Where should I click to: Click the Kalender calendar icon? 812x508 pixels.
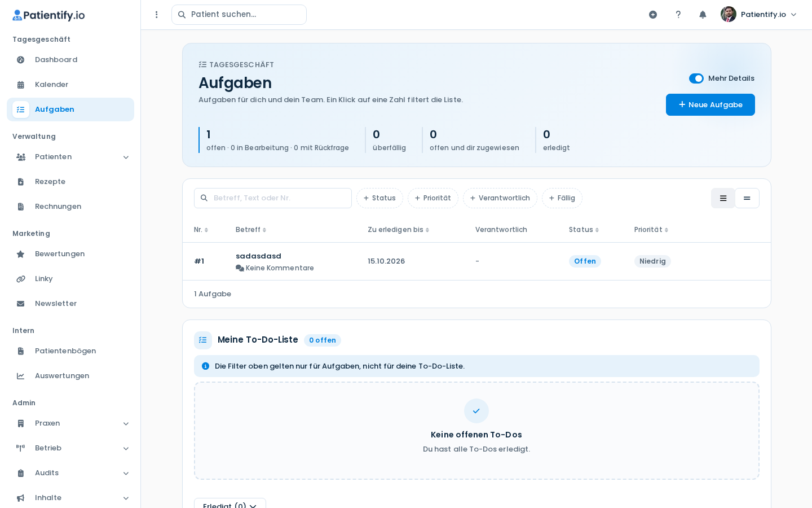[21, 85]
